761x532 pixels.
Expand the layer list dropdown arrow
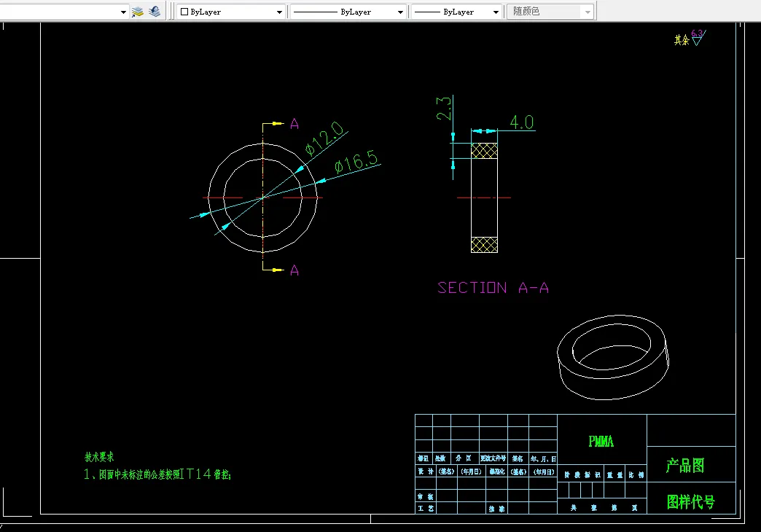tap(123, 12)
